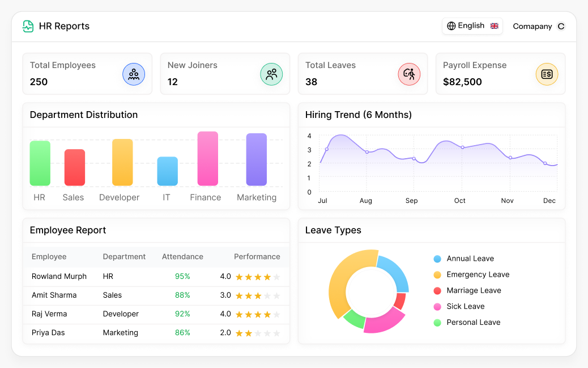
Task: Click the Leave Types heading
Action: (x=333, y=230)
